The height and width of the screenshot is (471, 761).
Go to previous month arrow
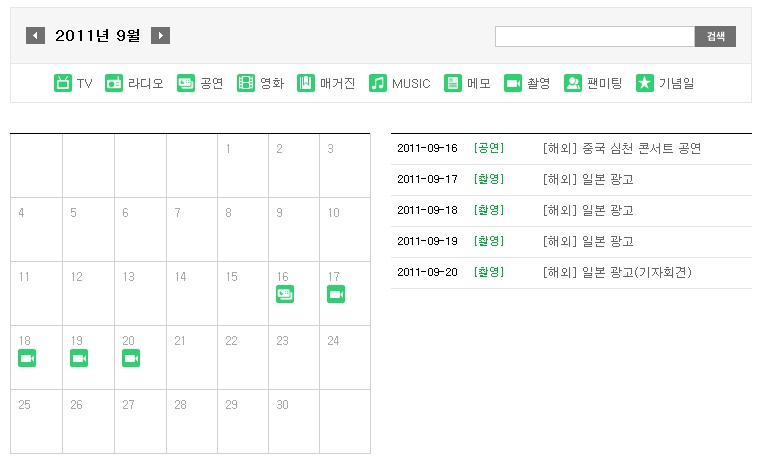35,36
